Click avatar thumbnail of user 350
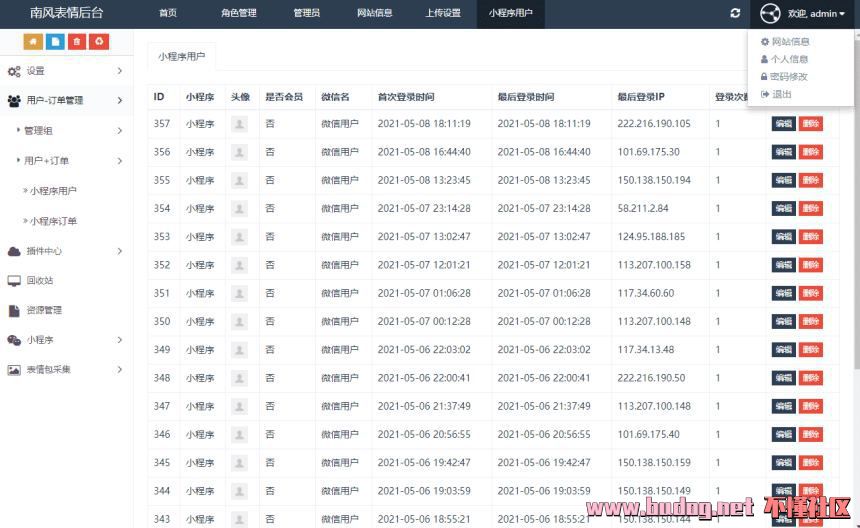The image size is (860, 528). tap(239, 321)
